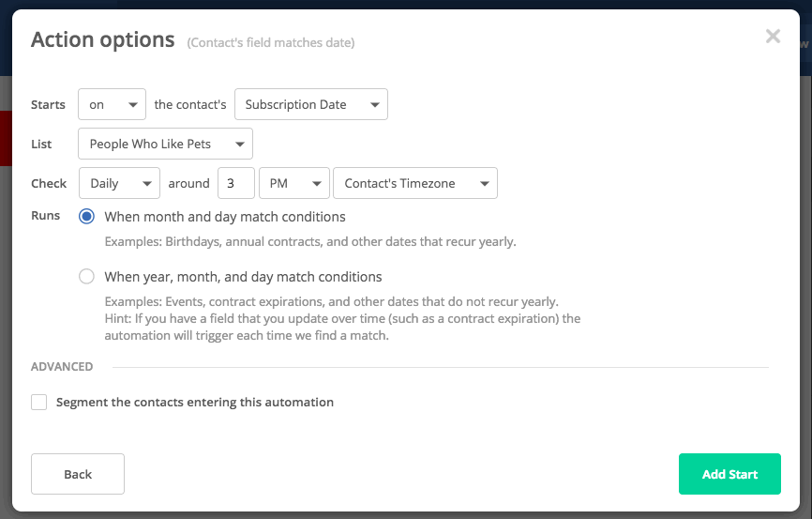812x519 pixels.
Task: Open the Starts "on" dropdown
Action: 112,104
